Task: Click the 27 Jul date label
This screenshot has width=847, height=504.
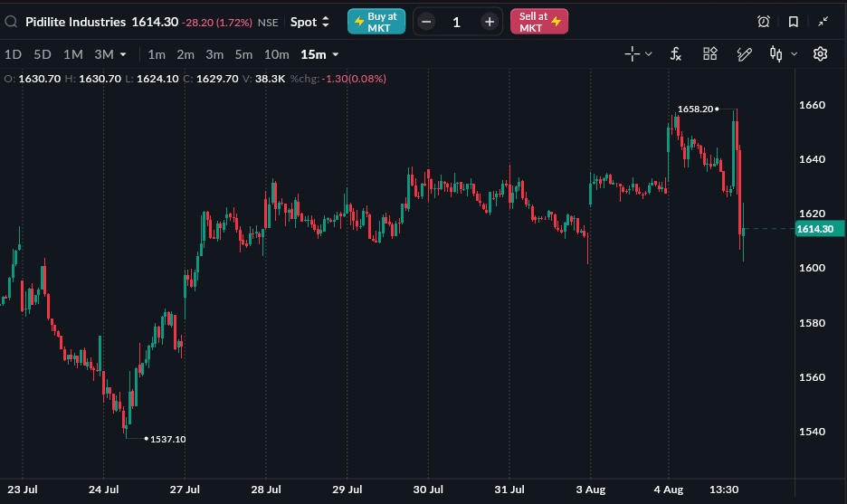Action: (185, 490)
